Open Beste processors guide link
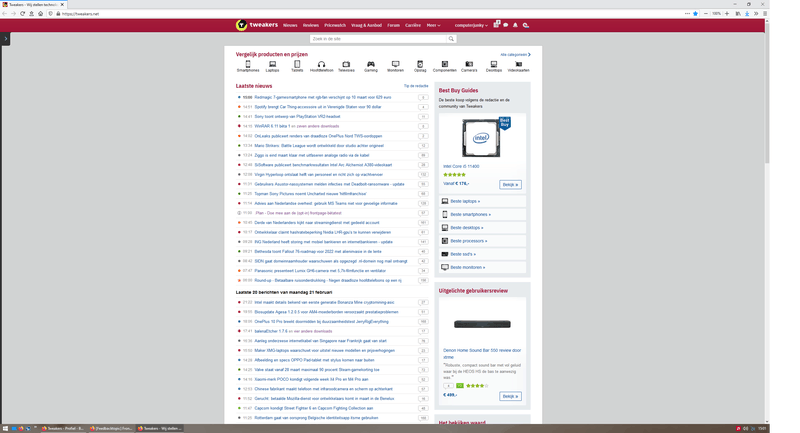The height and width of the screenshot is (433, 800). click(x=469, y=241)
